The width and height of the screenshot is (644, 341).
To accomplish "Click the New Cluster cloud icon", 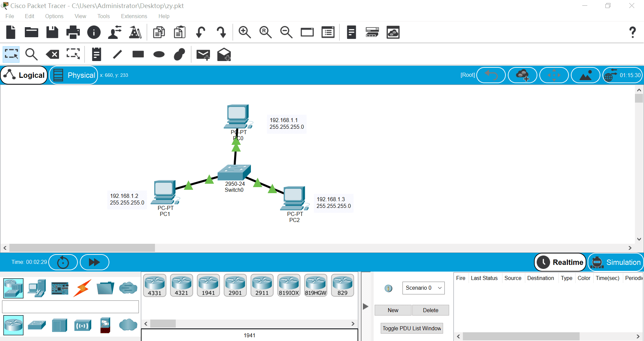I will (x=523, y=75).
